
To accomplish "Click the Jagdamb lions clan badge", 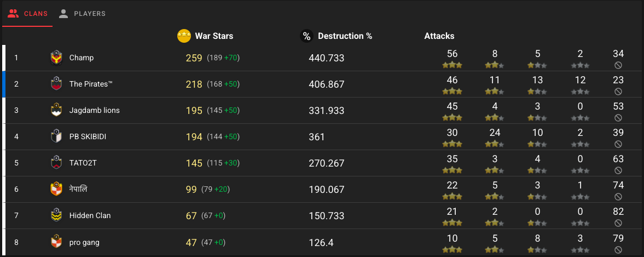I will point(56,110).
